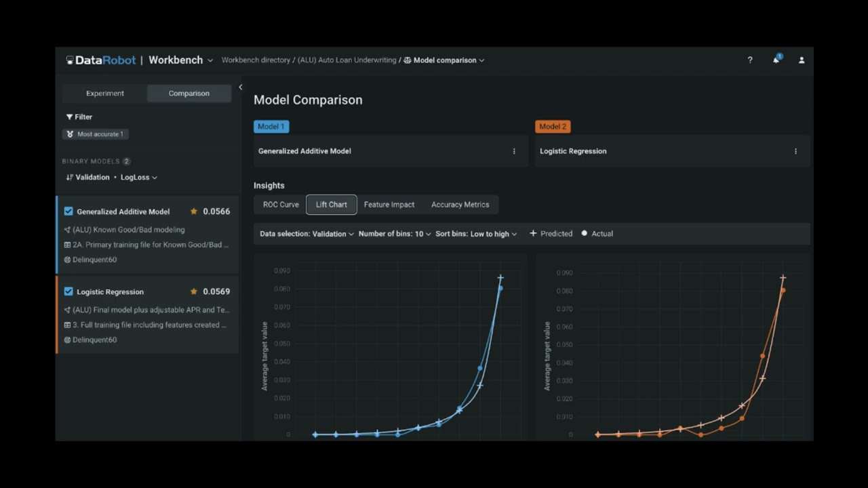Open the Sort bins: Low to high dropdown

point(476,234)
